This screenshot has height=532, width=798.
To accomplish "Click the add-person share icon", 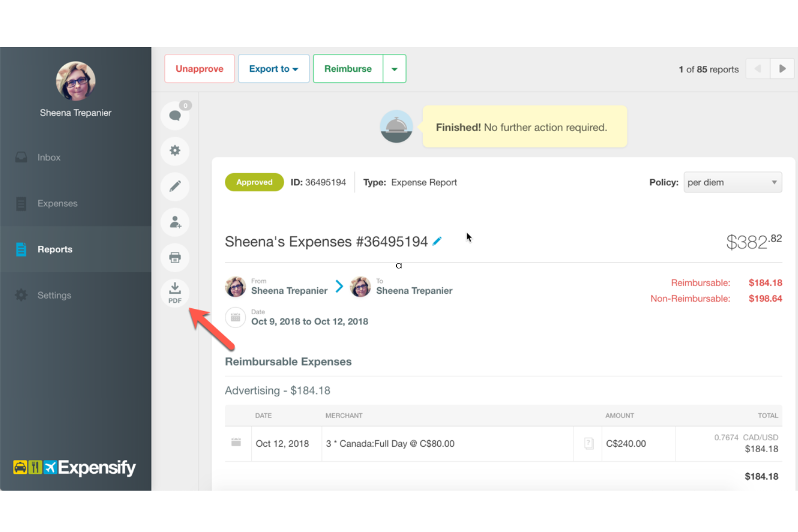I will pyautogui.click(x=175, y=222).
